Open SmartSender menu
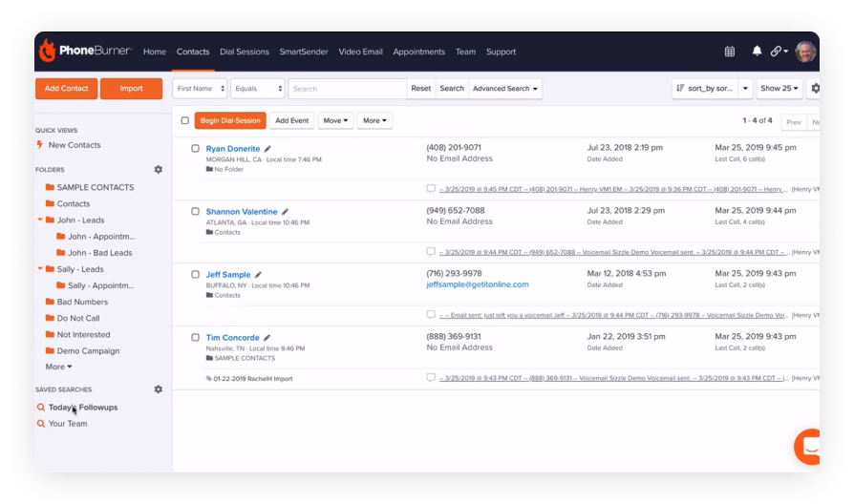854x504 pixels. pos(304,52)
